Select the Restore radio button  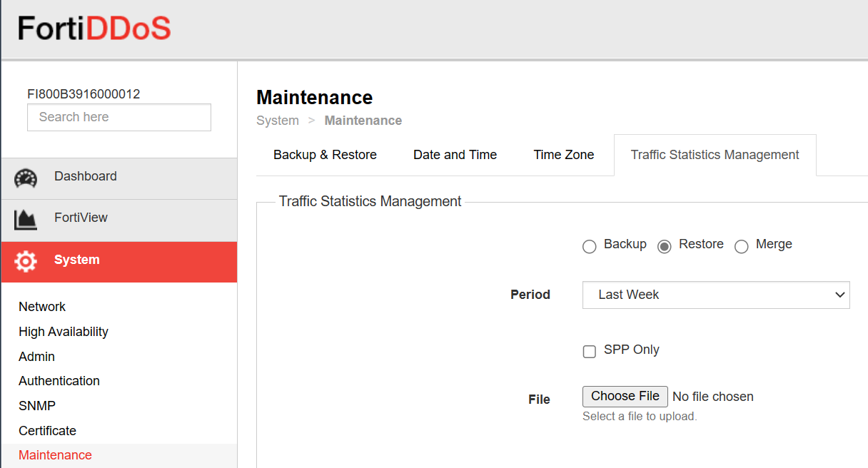click(665, 246)
